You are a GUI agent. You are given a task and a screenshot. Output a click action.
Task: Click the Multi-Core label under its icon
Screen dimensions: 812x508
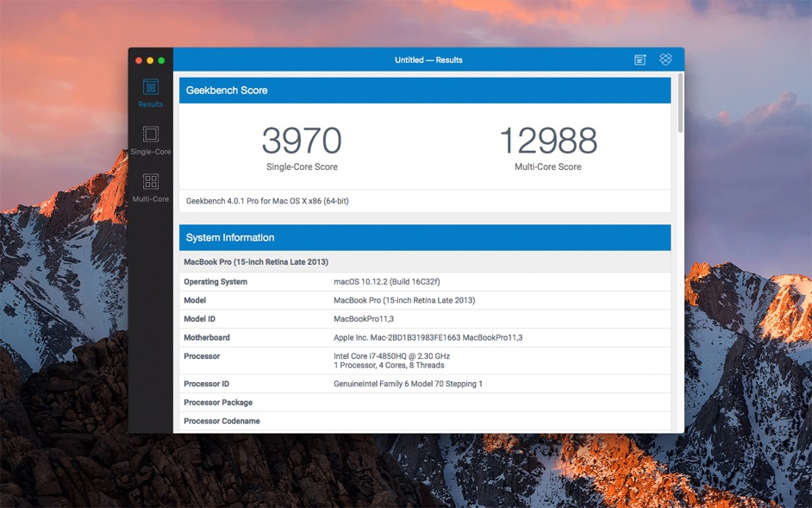pyautogui.click(x=150, y=198)
